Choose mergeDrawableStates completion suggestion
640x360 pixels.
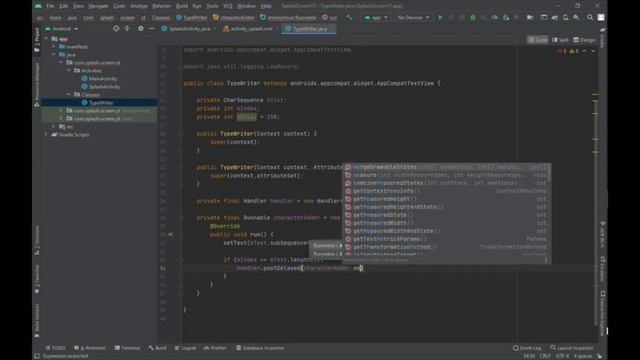coord(447,167)
